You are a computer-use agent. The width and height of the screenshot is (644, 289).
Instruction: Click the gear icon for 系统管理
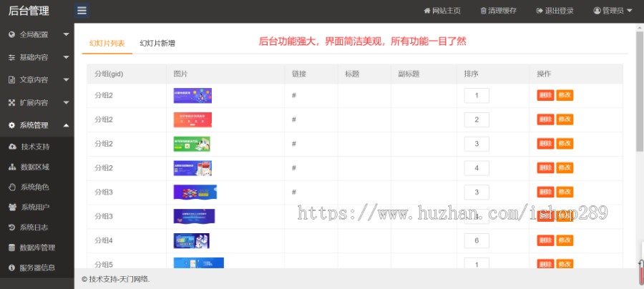12,125
